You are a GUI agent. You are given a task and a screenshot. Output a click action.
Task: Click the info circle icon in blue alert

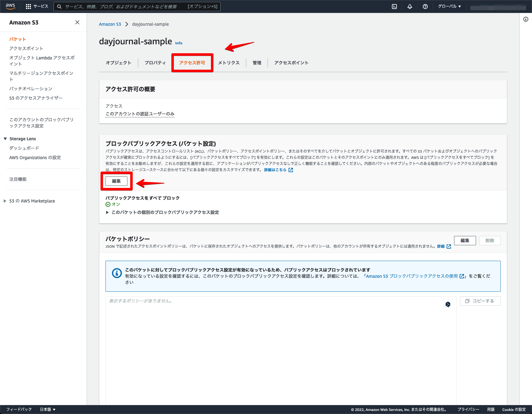point(117,273)
